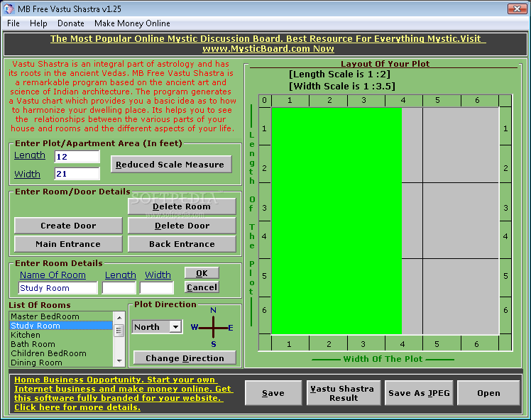Viewport: 531px width, 420px height.
Task: Click the Name Of Room label link
Action: pyautogui.click(x=53, y=275)
